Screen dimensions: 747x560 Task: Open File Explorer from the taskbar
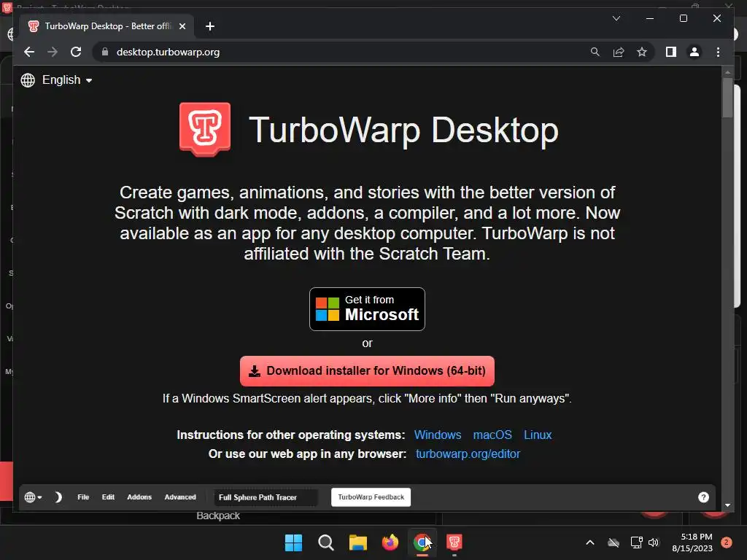tap(357, 542)
